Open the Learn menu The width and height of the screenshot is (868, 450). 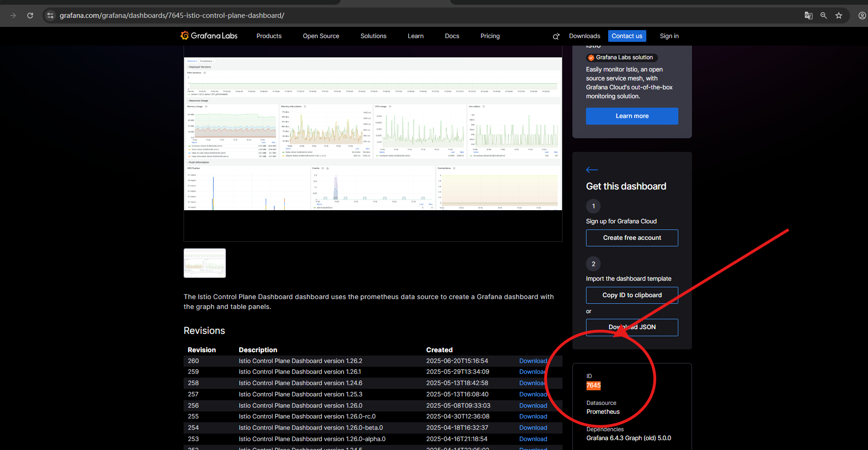tap(416, 36)
